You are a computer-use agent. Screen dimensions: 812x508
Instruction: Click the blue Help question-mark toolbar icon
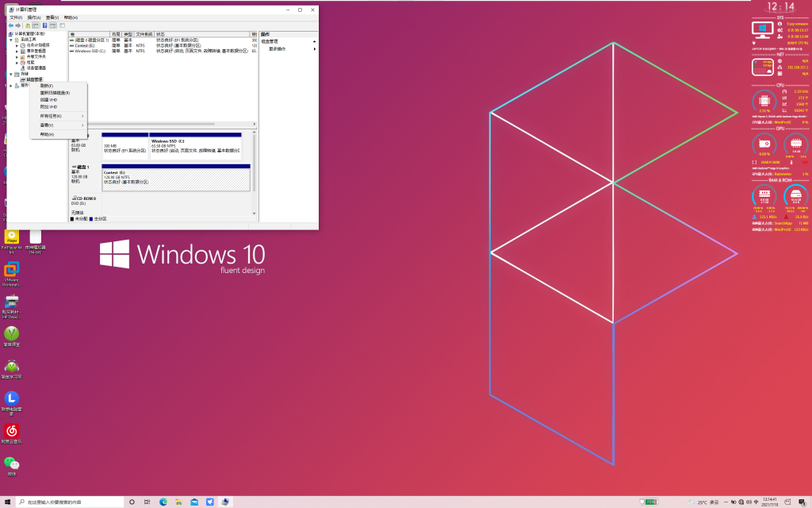point(44,25)
